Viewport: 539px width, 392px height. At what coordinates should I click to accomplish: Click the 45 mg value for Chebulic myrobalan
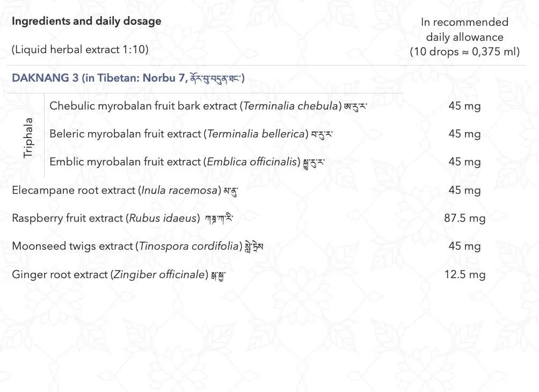[x=464, y=106]
